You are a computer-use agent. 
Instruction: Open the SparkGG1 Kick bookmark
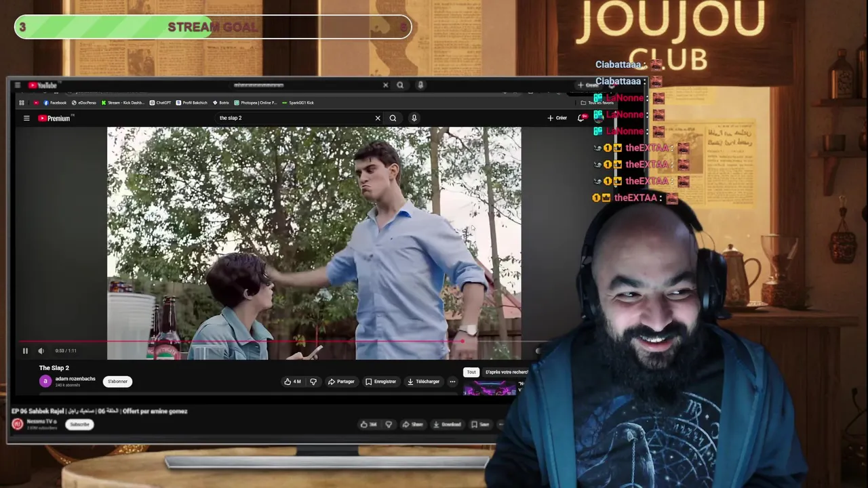tap(298, 103)
